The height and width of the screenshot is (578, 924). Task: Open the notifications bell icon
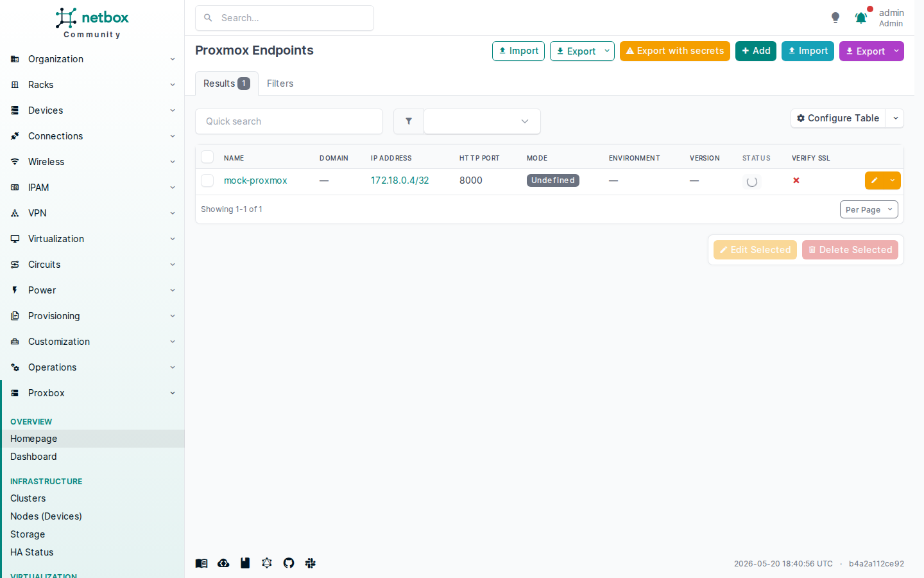pyautogui.click(x=860, y=18)
